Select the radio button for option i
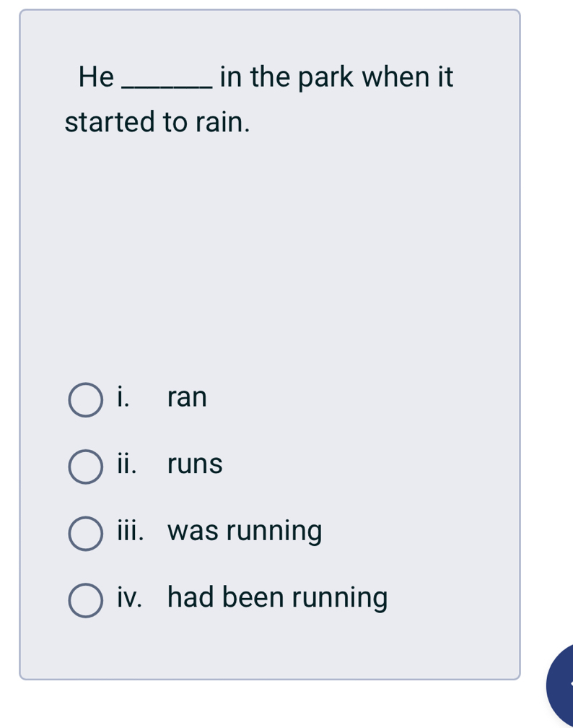Viewport: 573px width, 728px height. coord(84,400)
